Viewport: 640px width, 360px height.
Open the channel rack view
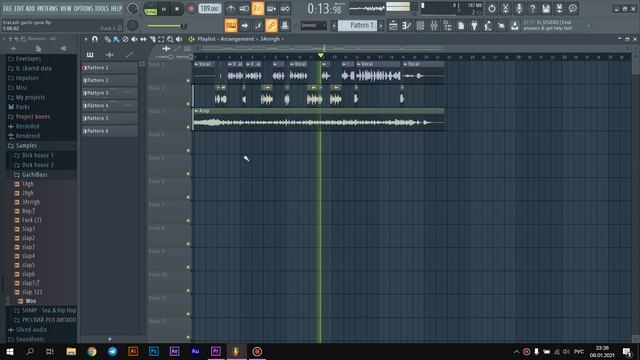pos(420,26)
